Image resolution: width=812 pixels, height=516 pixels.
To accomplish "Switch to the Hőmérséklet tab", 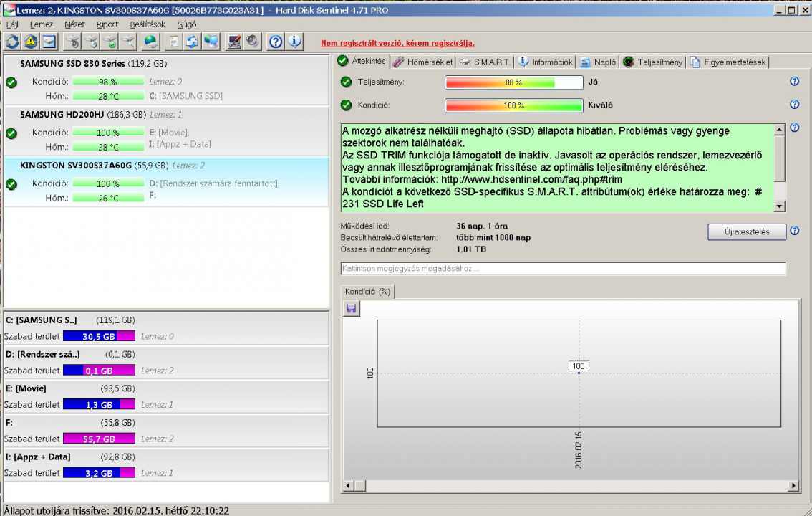I will pyautogui.click(x=423, y=62).
